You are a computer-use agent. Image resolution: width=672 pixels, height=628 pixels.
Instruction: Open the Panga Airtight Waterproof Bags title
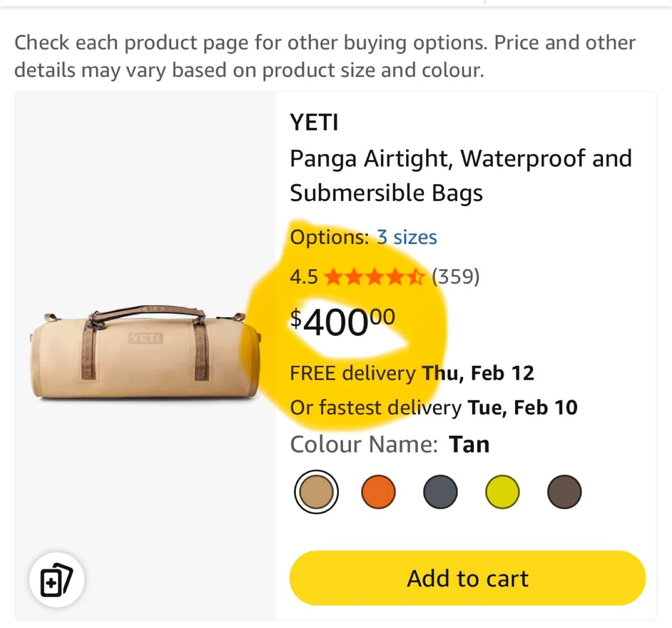pyautogui.click(x=461, y=175)
